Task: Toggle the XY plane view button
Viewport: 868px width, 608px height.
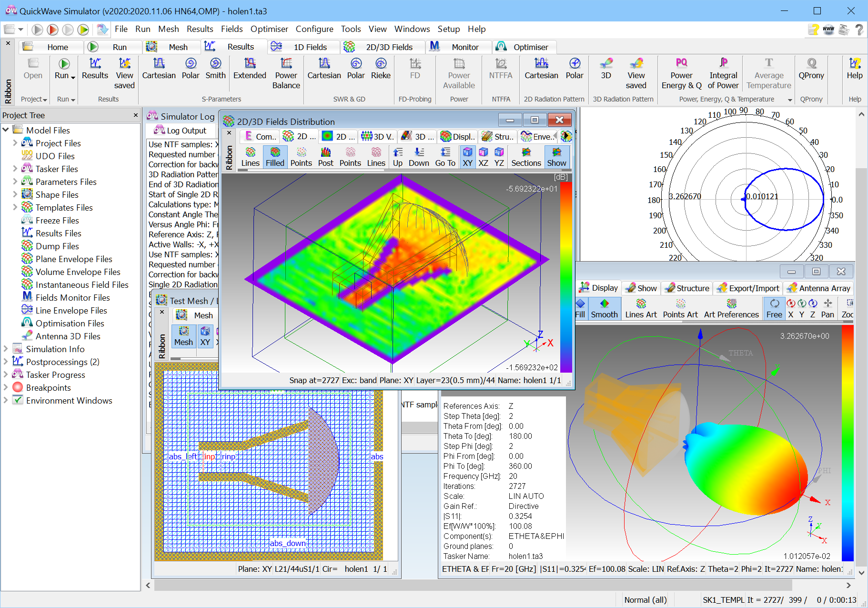Action: [467, 157]
